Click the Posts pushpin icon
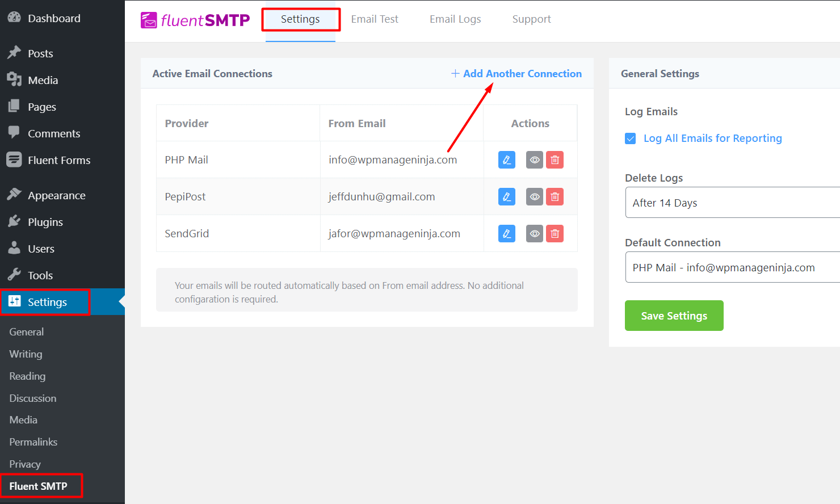The width and height of the screenshot is (840, 504). coord(14,53)
